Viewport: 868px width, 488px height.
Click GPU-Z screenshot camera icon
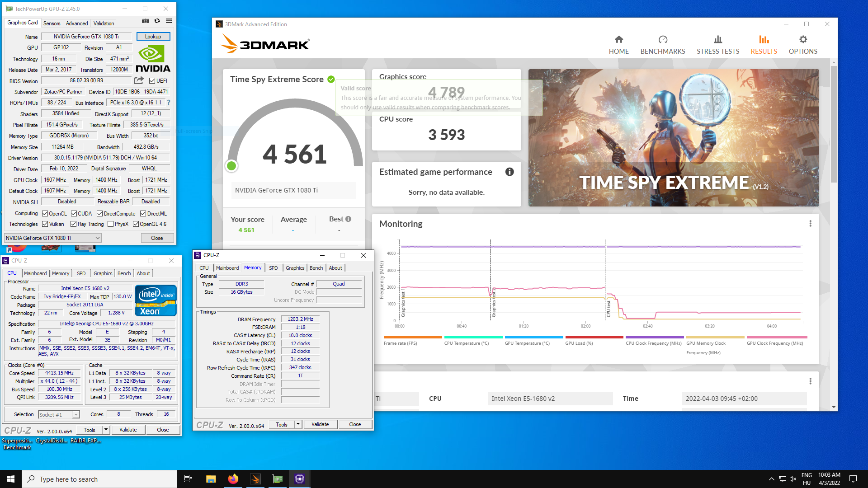point(145,21)
